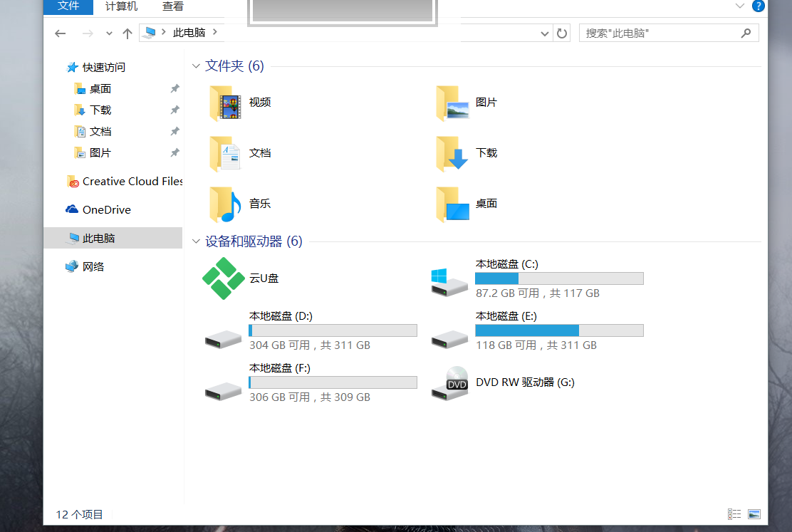Open the 视频 folder
The image size is (792, 532).
click(226, 103)
